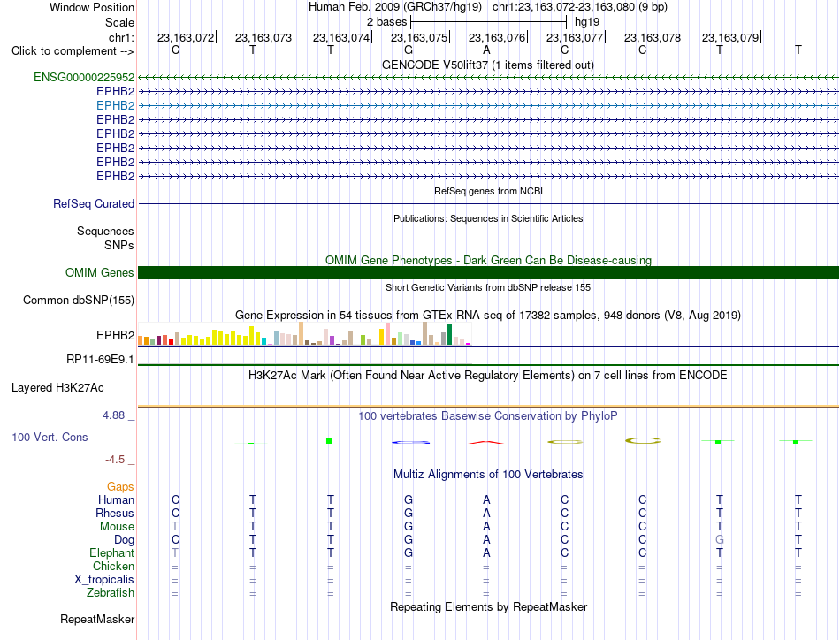Click the red PhyloP conservation glyph
840x640 pixels.
point(486,442)
